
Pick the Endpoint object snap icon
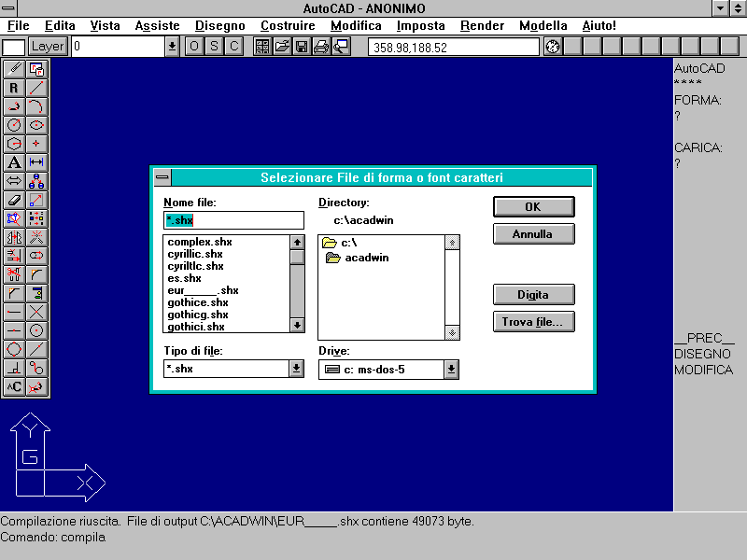[14, 312]
